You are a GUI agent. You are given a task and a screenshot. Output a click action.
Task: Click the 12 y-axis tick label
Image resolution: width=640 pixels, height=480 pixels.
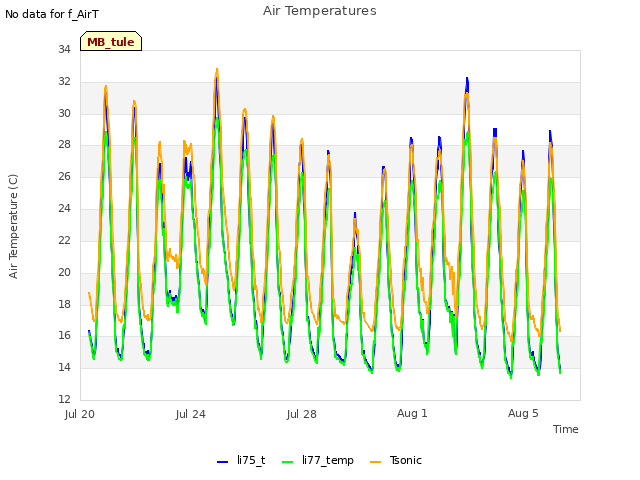[64, 399]
